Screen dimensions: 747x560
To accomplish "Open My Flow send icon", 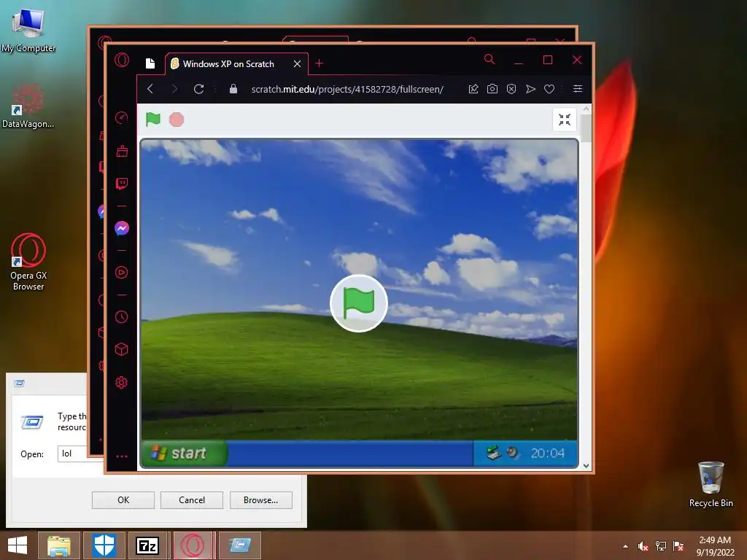I will click(x=530, y=89).
